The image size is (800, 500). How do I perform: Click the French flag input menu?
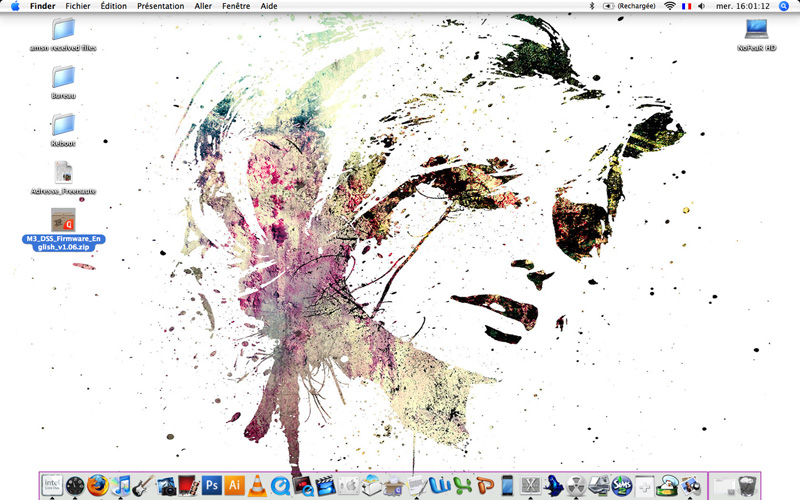pyautogui.click(x=686, y=6)
